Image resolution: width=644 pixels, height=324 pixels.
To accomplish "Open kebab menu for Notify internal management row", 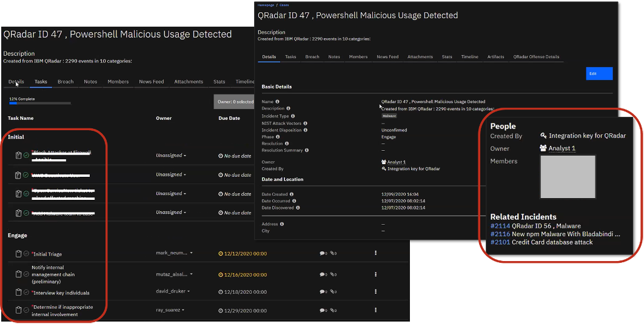I will 375,274.
